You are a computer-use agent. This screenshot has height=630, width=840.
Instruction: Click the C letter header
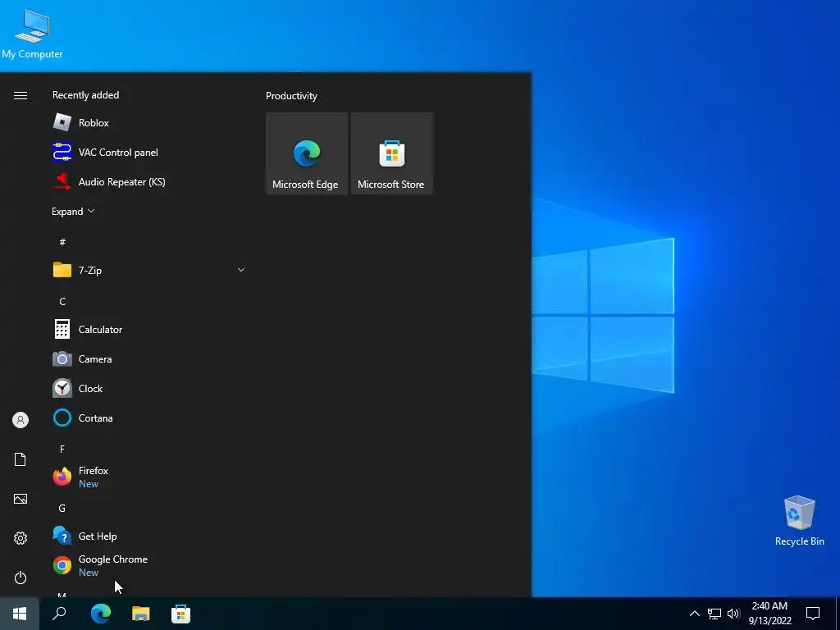(x=62, y=302)
